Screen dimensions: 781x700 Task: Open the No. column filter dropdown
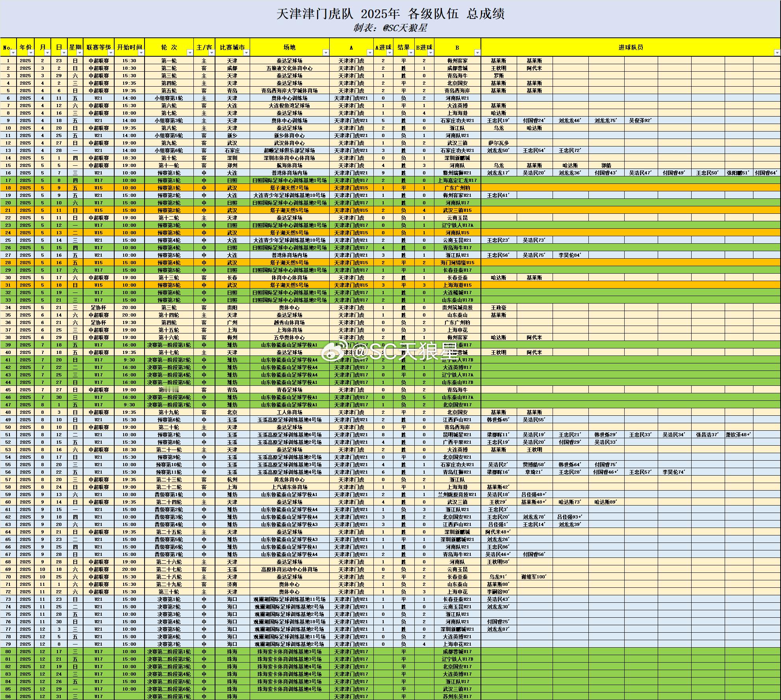(13, 53)
